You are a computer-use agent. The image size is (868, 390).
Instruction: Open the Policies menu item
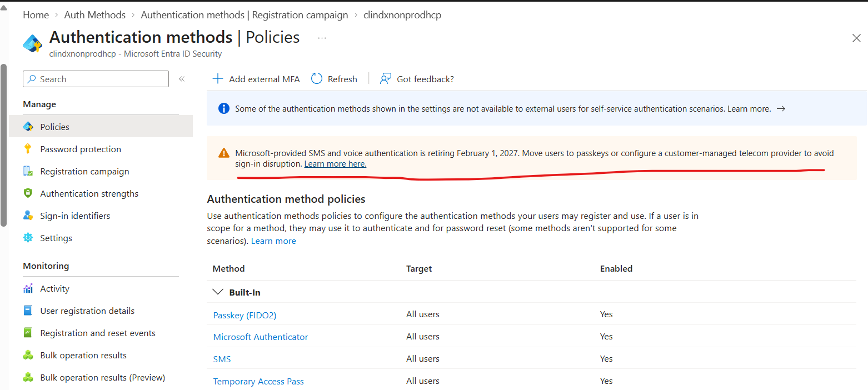[101, 127]
